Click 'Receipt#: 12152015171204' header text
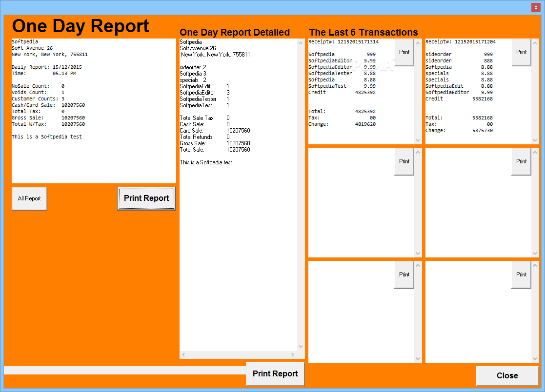545x392 pixels. pos(461,41)
